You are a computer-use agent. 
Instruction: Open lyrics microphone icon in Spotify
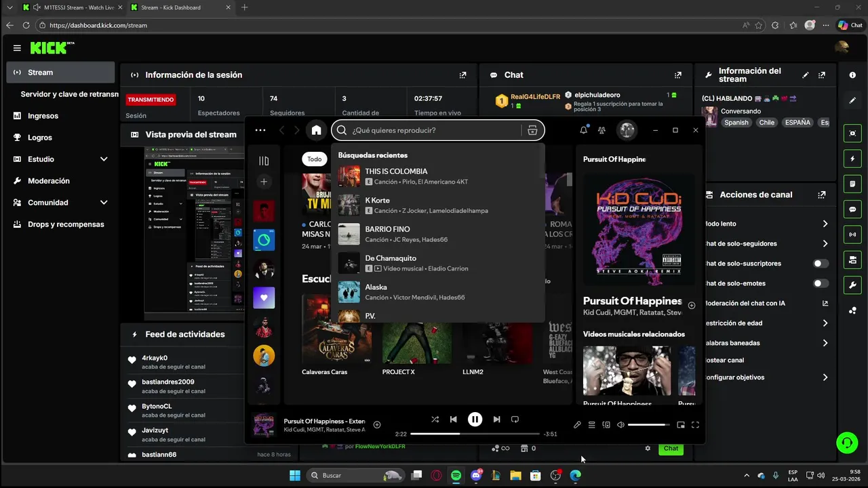pyautogui.click(x=577, y=425)
